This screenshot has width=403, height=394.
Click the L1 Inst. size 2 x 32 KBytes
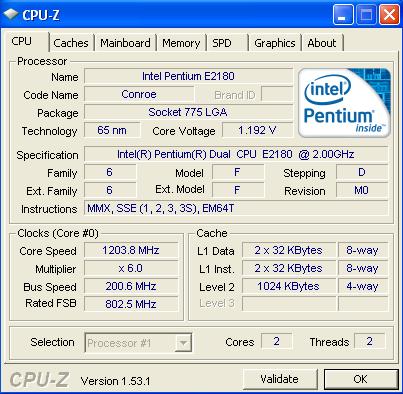click(x=289, y=268)
